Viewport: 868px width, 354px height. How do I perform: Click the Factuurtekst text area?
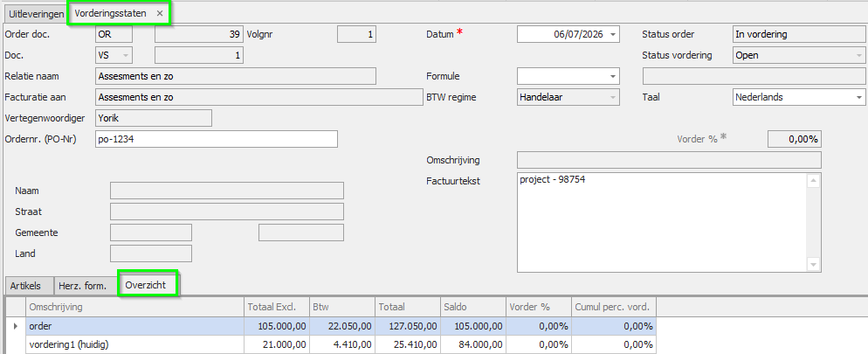pos(663,223)
